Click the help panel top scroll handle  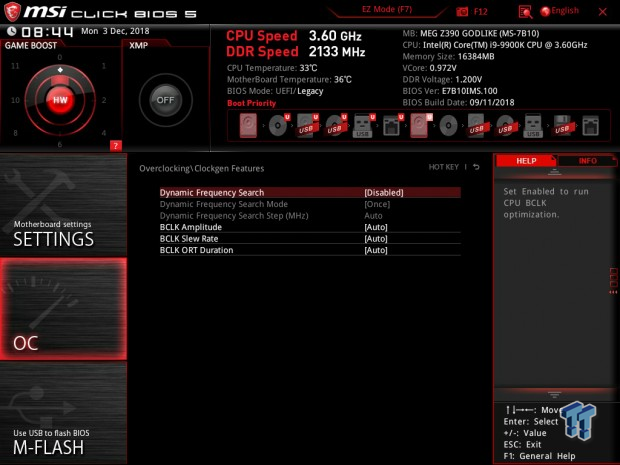click(554, 172)
